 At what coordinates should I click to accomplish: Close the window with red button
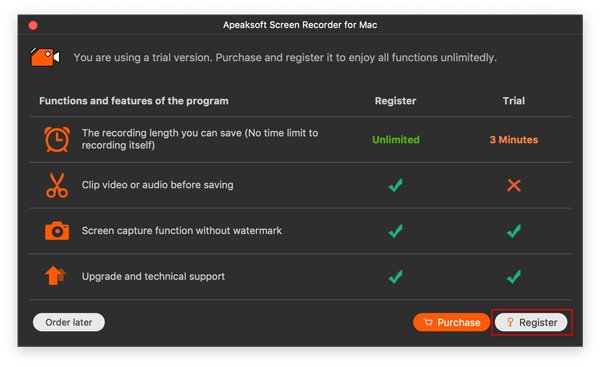(33, 25)
